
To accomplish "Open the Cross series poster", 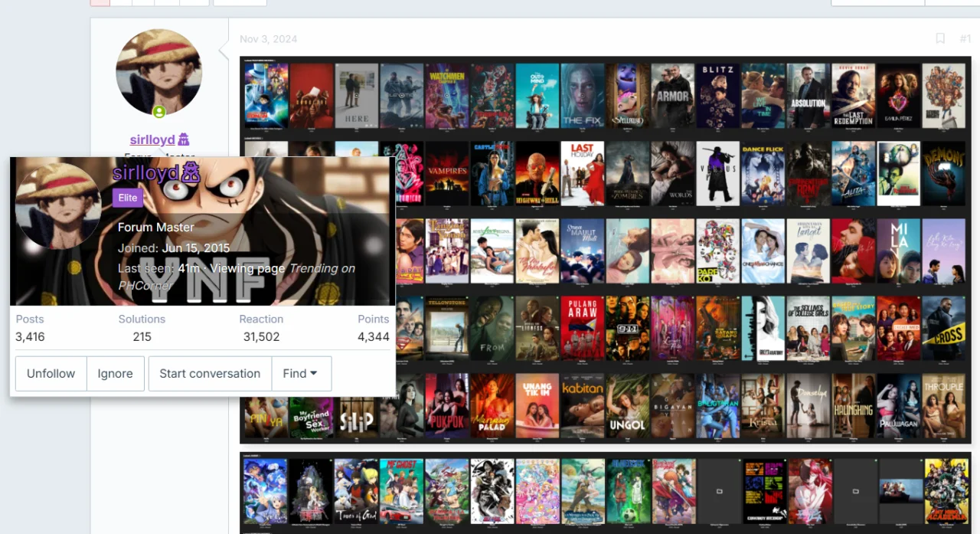I will [x=944, y=329].
